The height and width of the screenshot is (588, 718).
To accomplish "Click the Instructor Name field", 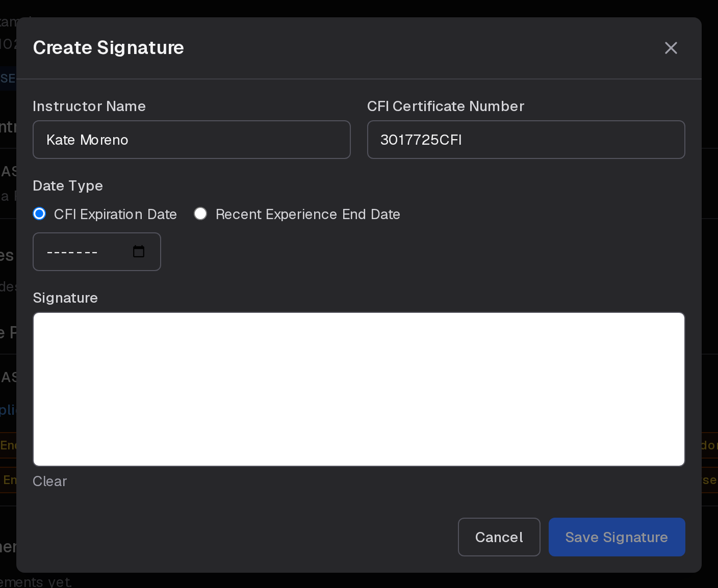I will pos(192,140).
